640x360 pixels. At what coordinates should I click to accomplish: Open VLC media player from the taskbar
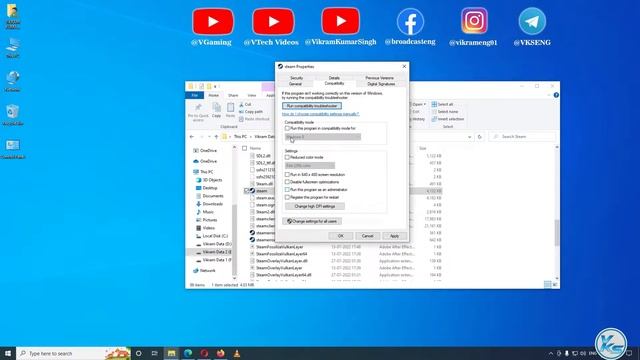click(237, 353)
